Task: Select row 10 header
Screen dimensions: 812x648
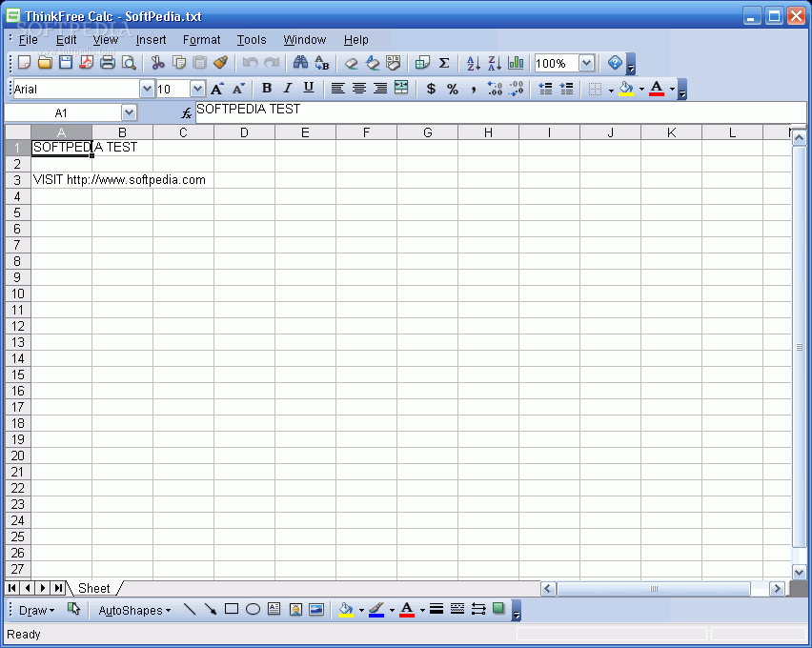Action: coord(17,294)
